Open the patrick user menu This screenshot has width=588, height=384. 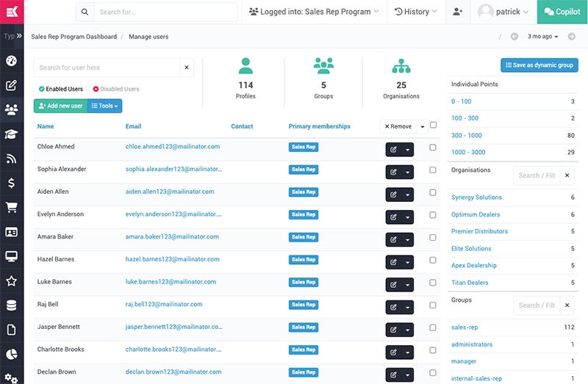503,12
